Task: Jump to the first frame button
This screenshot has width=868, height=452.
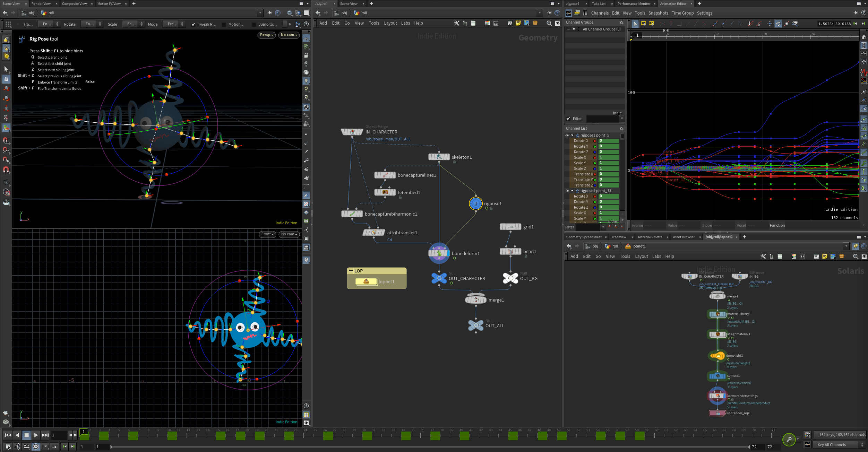Action: (8, 435)
